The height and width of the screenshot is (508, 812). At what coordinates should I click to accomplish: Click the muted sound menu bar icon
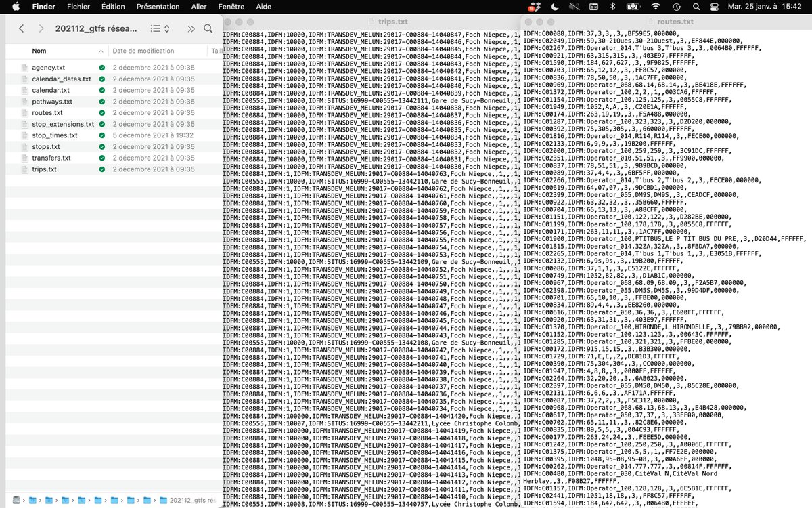pos(574,6)
